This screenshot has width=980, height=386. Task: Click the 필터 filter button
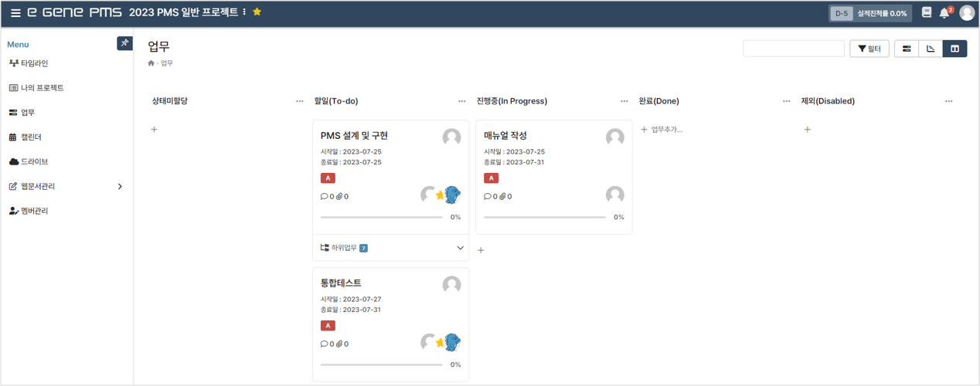[x=869, y=49]
